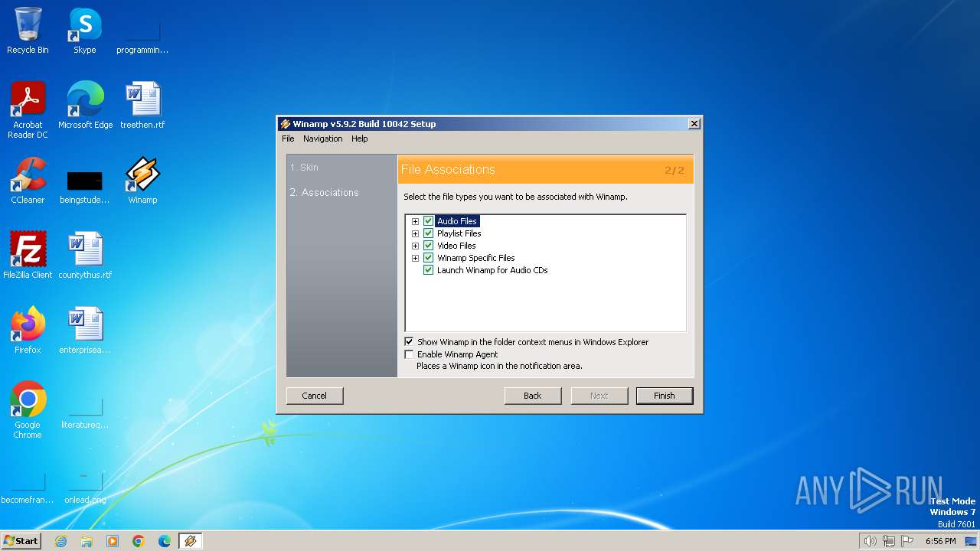
Task: Click the network tray icon
Action: click(x=888, y=541)
